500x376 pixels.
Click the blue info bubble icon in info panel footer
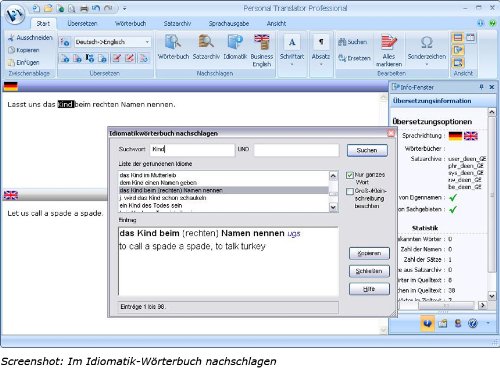click(427, 323)
